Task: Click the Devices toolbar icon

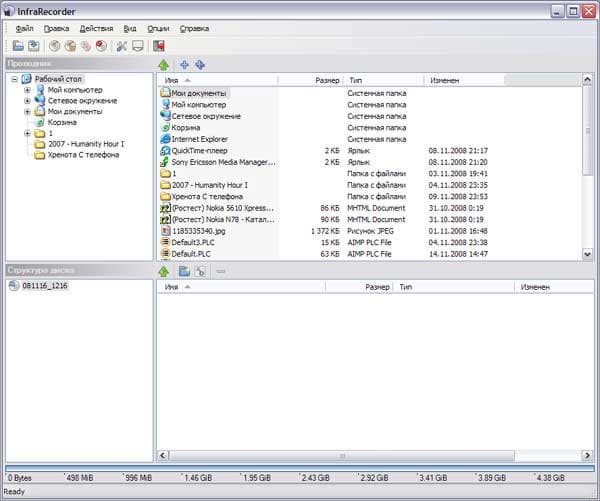Action: [138, 46]
